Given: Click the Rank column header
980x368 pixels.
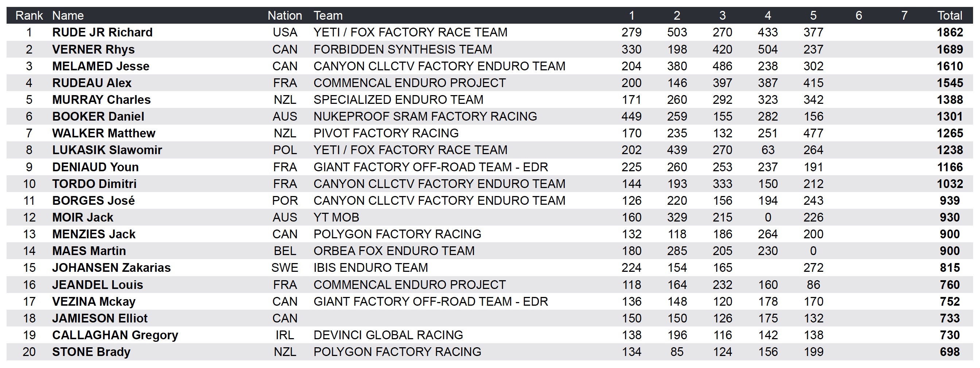Looking at the screenshot, I should click(29, 16).
